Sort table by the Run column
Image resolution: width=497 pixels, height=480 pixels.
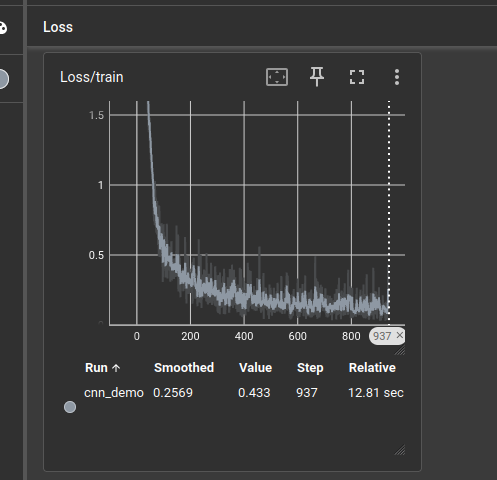(x=102, y=368)
